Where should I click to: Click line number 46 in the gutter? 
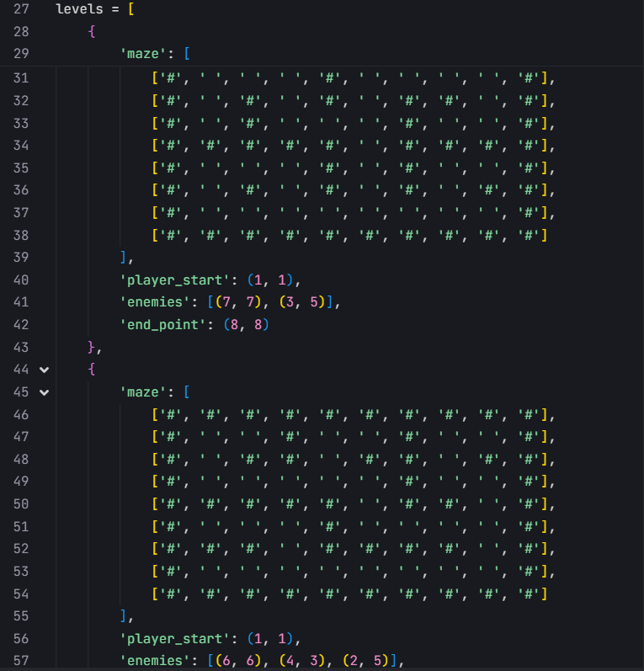[21, 414]
